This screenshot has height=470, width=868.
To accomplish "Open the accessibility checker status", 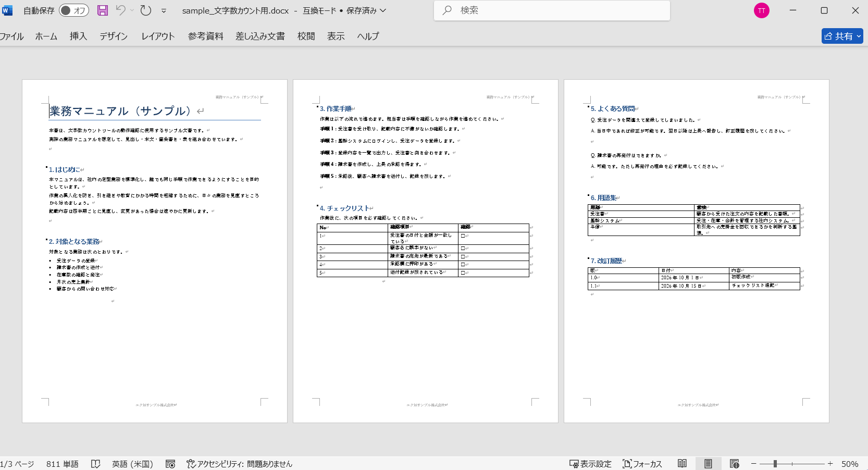I will 240,464.
